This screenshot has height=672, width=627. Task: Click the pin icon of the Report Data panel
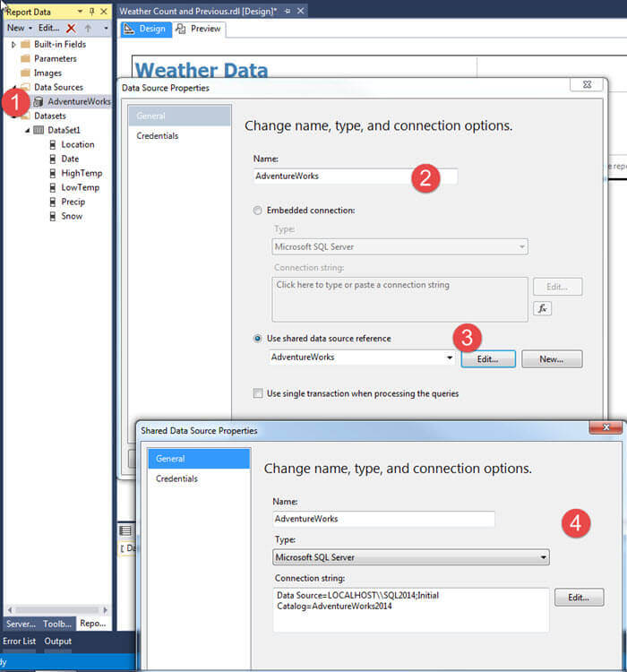click(x=91, y=12)
